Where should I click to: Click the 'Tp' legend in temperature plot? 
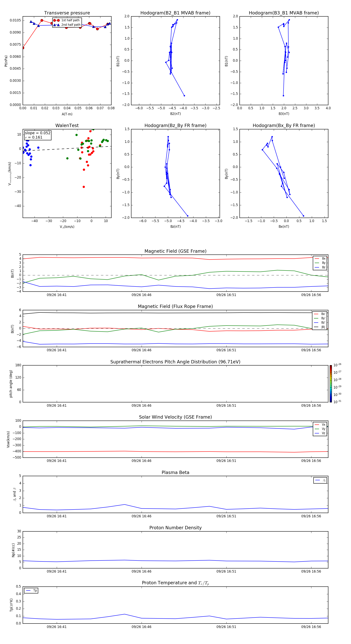click(x=31, y=591)
